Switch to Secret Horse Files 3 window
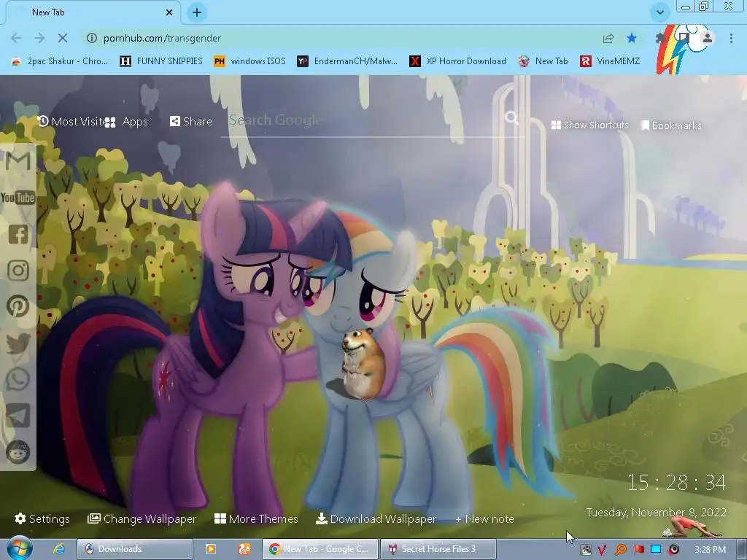Image resolution: width=747 pixels, height=560 pixels. (x=438, y=549)
